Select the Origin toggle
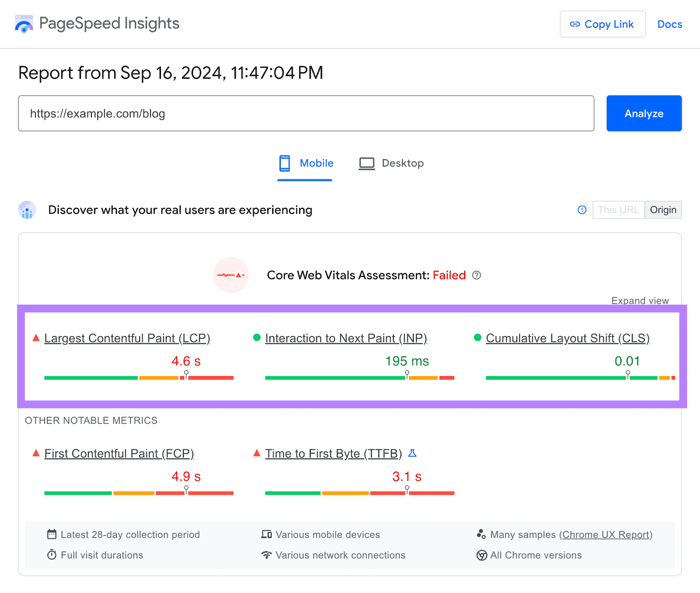Viewport: 700px width, 593px height. coord(663,210)
